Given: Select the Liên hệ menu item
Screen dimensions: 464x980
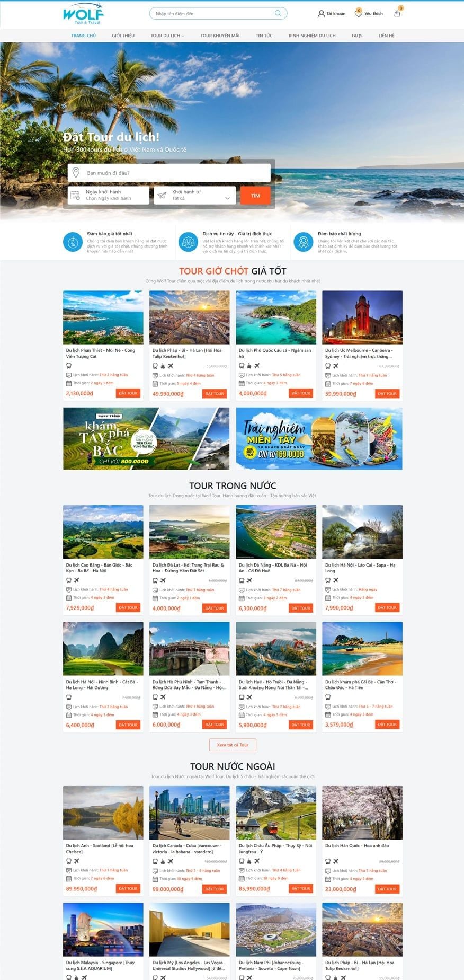Looking at the screenshot, I should coord(386,36).
